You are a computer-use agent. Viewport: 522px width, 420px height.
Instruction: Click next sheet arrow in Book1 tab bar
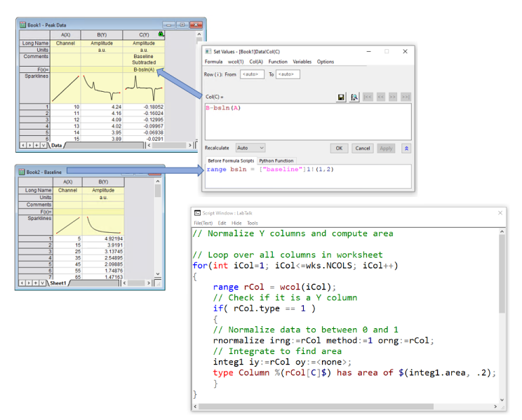(29, 145)
